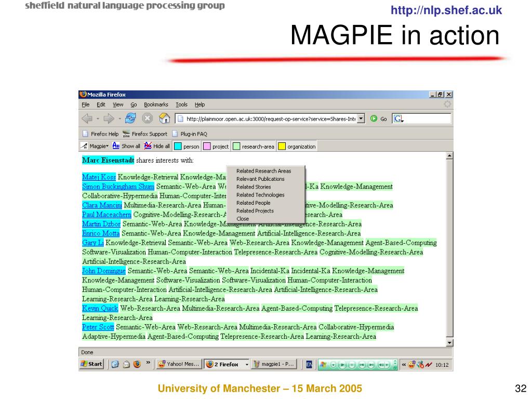Choose Close in the context menu

tap(243, 219)
